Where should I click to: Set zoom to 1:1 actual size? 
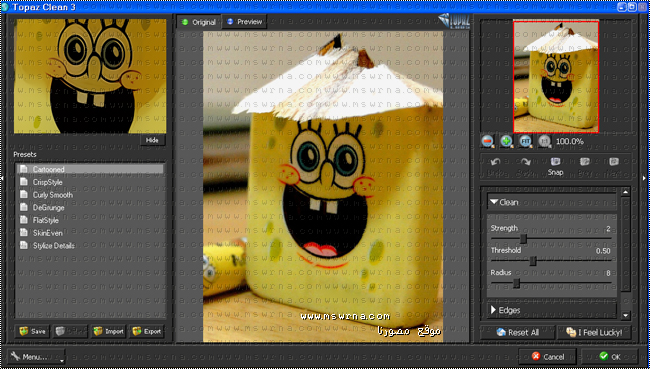pyautogui.click(x=544, y=141)
